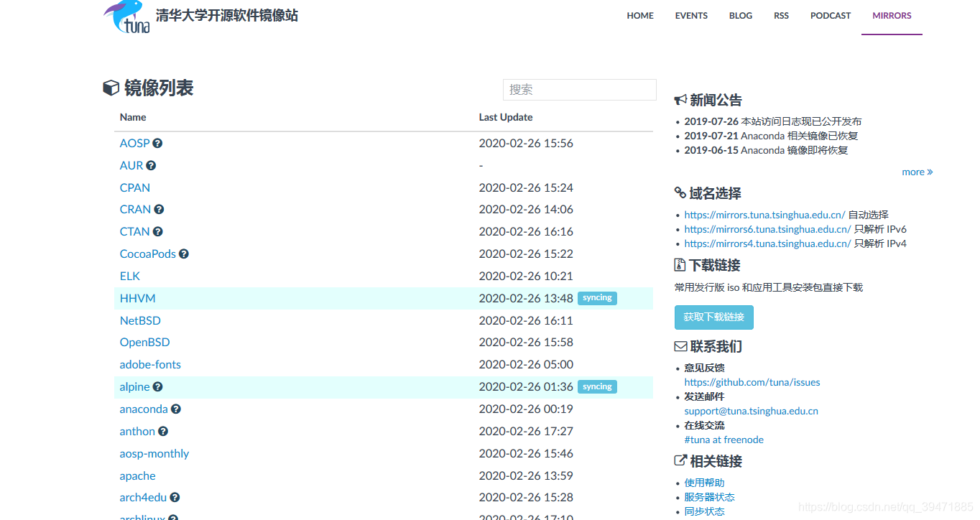980x520 pixels.
Task: Open the adobe-fonts mirror link
Action: 150,365
